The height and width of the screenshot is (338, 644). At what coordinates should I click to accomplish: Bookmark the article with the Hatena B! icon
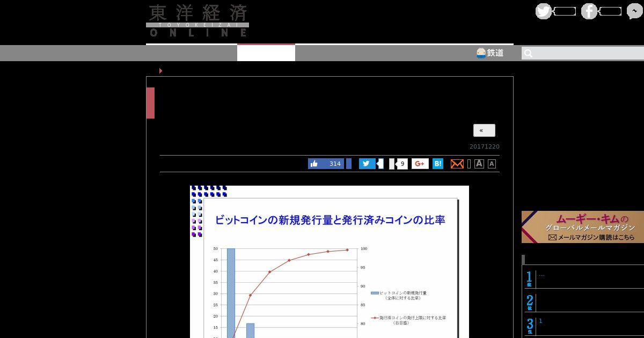click(x=438, y=164)
